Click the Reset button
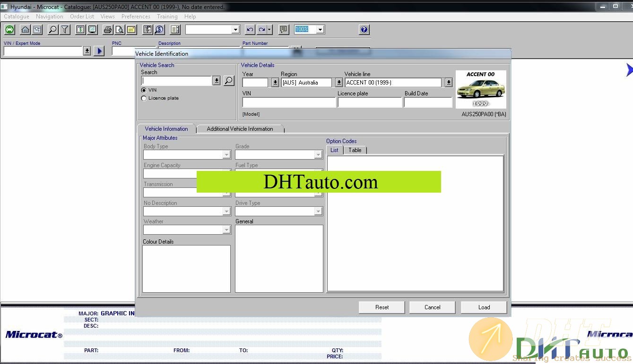 pyautogui.click(x=382, y=307)
